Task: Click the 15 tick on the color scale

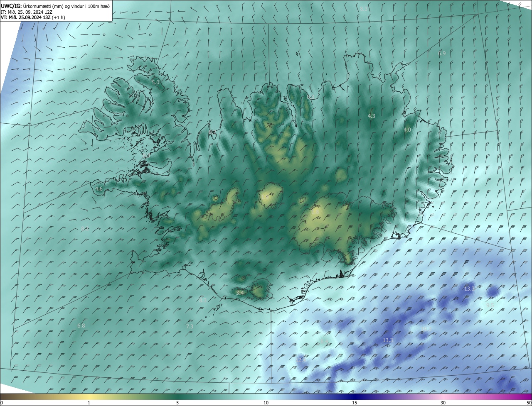Action: pyautogui.click(x=355, y=403)
